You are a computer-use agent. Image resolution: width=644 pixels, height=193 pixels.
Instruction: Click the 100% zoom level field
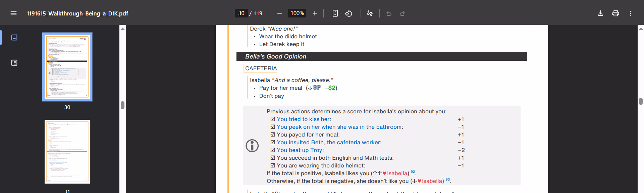[297, 13]
